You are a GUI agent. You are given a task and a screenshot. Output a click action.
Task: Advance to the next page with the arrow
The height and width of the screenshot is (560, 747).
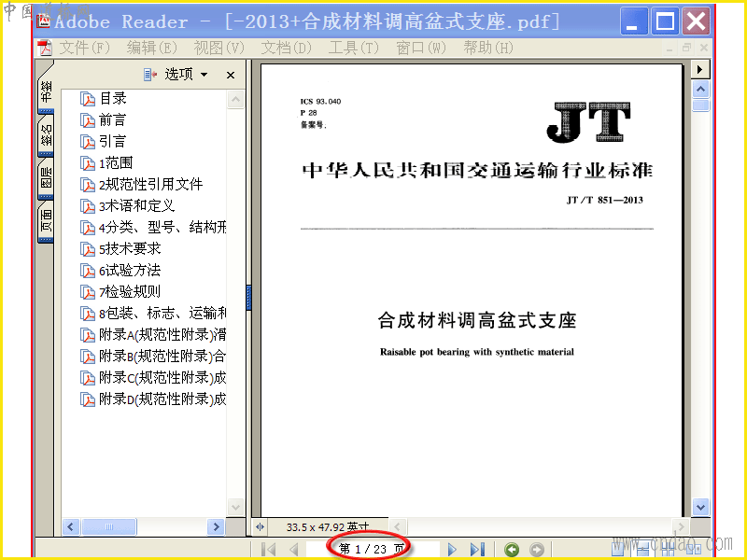click(x=452, y=549)
